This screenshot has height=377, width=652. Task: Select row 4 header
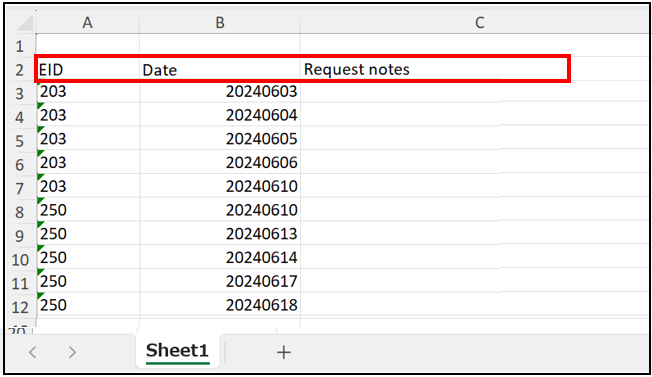coord(20,117)
